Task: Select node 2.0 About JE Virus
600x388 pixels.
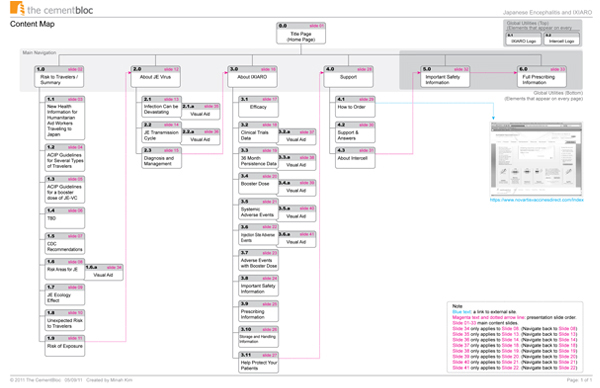Action: [x=155, y=77]
